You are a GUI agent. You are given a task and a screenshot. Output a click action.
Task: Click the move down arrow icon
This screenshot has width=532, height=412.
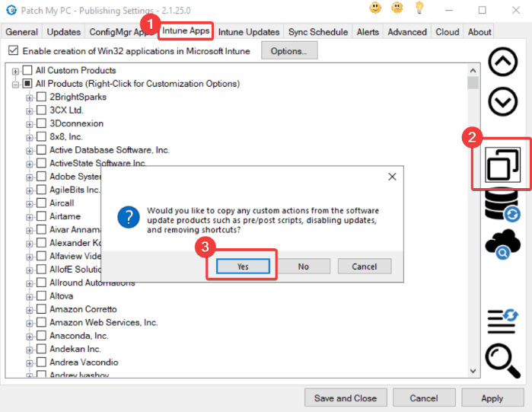pos(502,101)
